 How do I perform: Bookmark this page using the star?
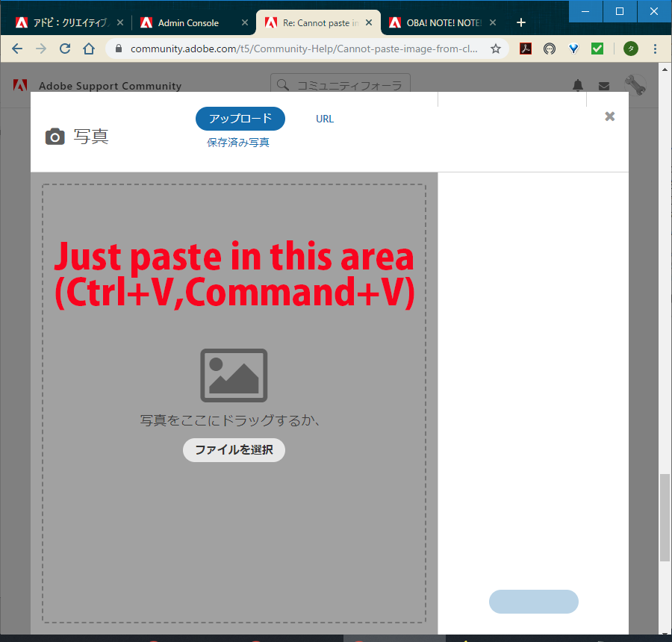click(495, 48)
